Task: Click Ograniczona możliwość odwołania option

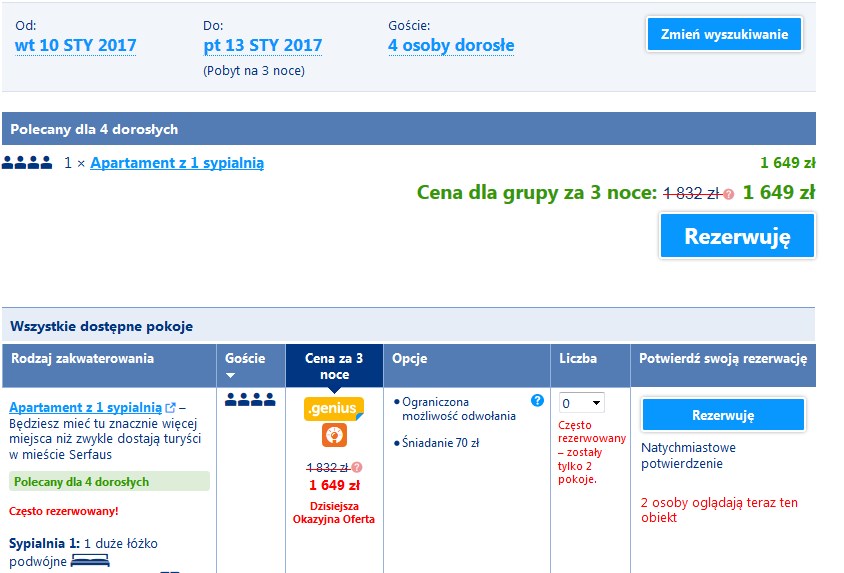Action: 459,409
